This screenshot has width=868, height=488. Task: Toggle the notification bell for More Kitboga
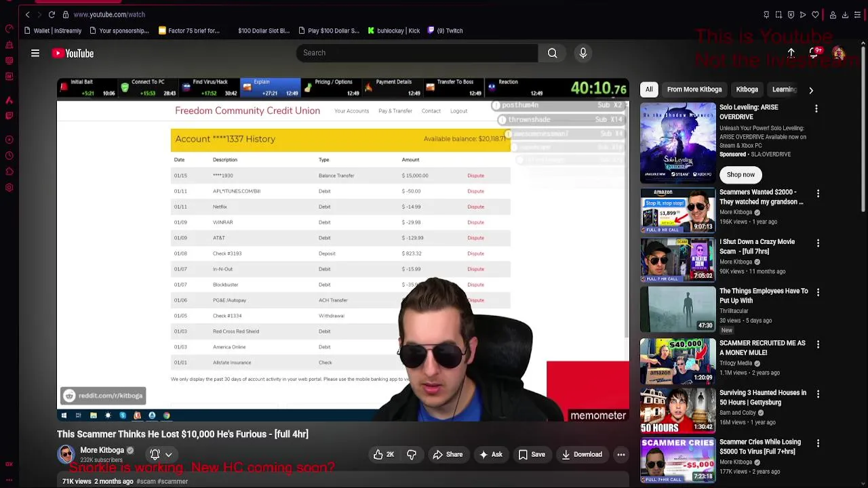(155, 455)
